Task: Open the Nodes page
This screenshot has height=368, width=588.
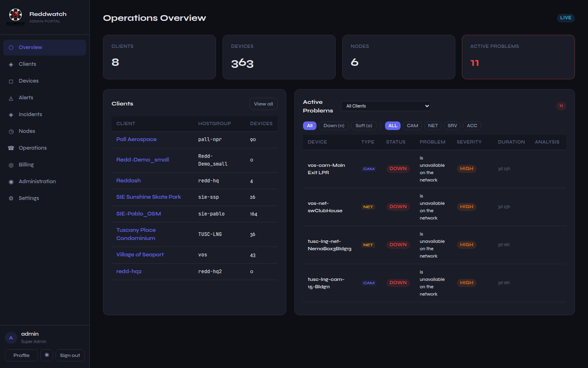Action: [45, 131]
